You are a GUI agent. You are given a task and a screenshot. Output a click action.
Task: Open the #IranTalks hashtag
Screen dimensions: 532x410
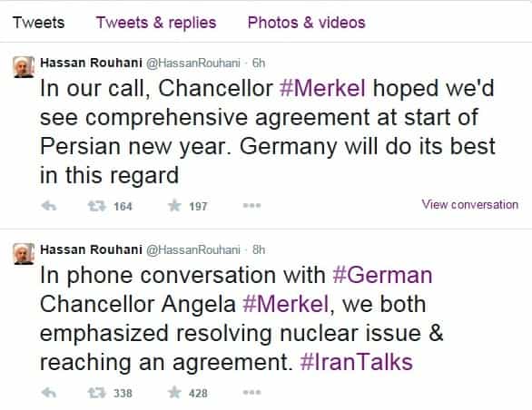[356, 362]
